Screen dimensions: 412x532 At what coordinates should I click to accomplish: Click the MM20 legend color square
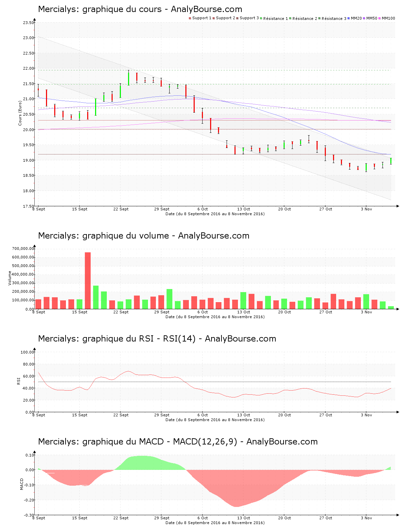click(x=349, y=18)
